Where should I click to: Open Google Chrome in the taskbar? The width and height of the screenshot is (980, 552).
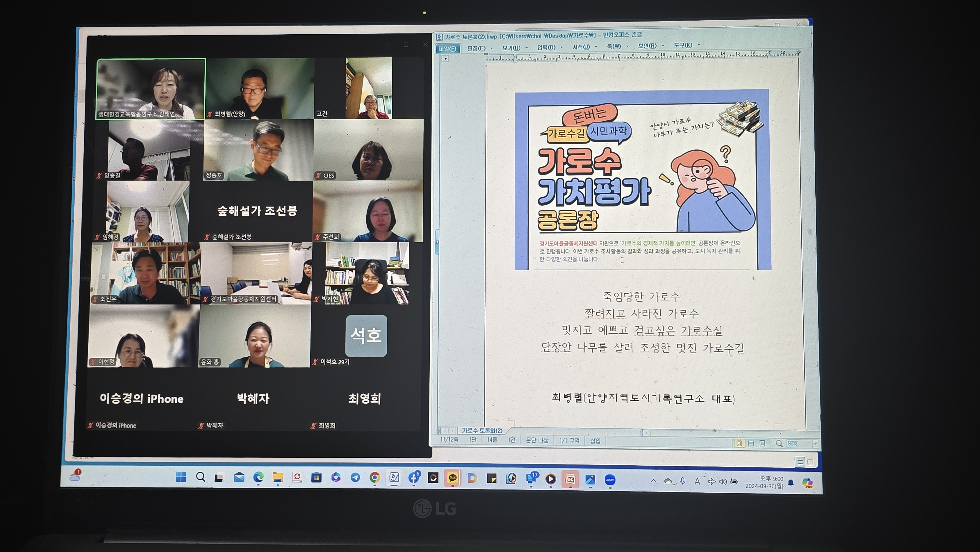pyautogui.click(x=375, y=478)
